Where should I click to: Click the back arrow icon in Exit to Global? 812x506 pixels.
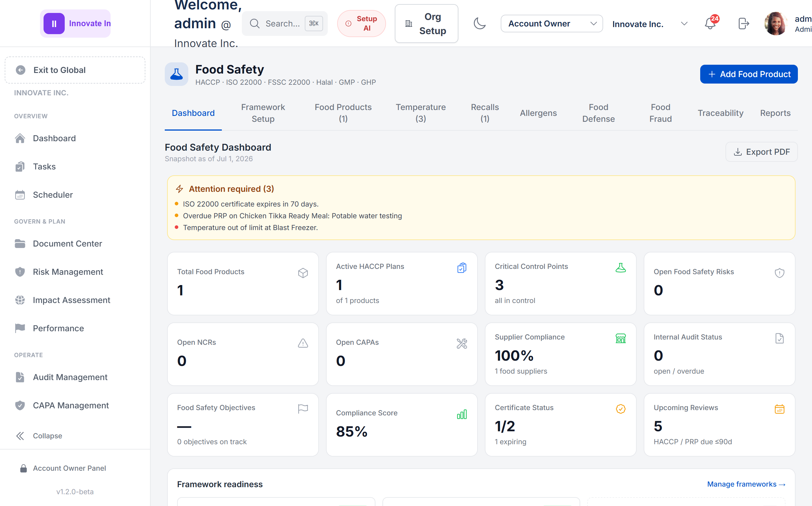(x=21, y=70)
